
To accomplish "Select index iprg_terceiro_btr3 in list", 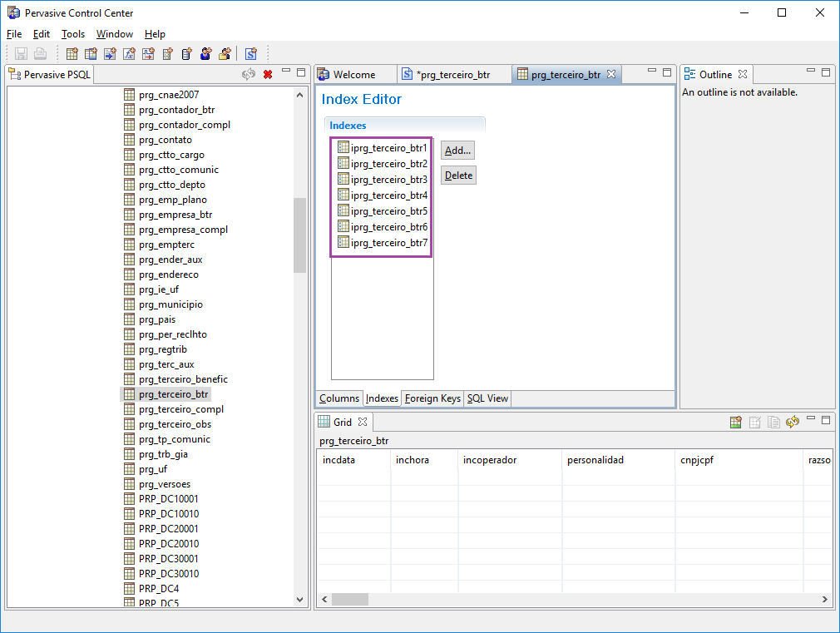I will [388, 180].
